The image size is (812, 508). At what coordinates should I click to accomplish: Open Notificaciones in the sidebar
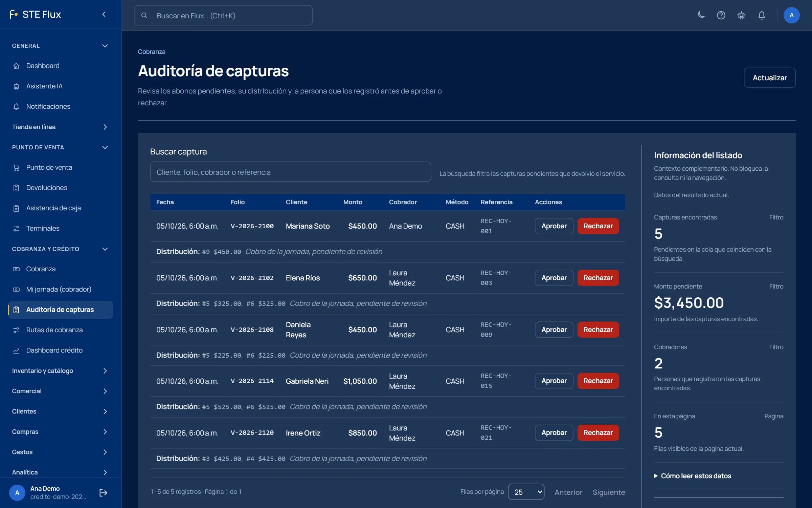61,106
